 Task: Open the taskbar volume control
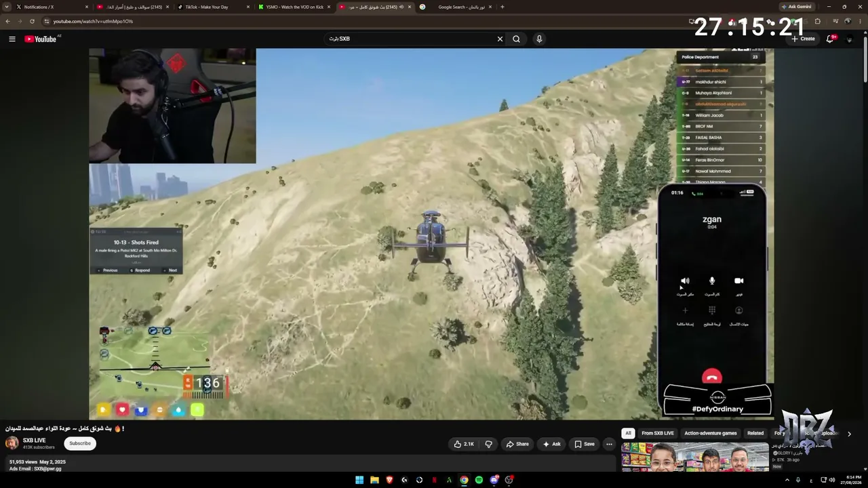831,480
